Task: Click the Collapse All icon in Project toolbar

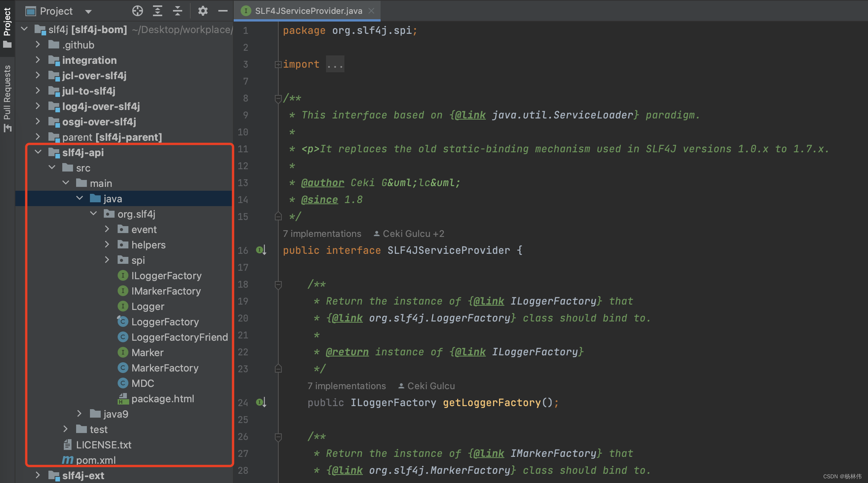Action: (178, 11)
